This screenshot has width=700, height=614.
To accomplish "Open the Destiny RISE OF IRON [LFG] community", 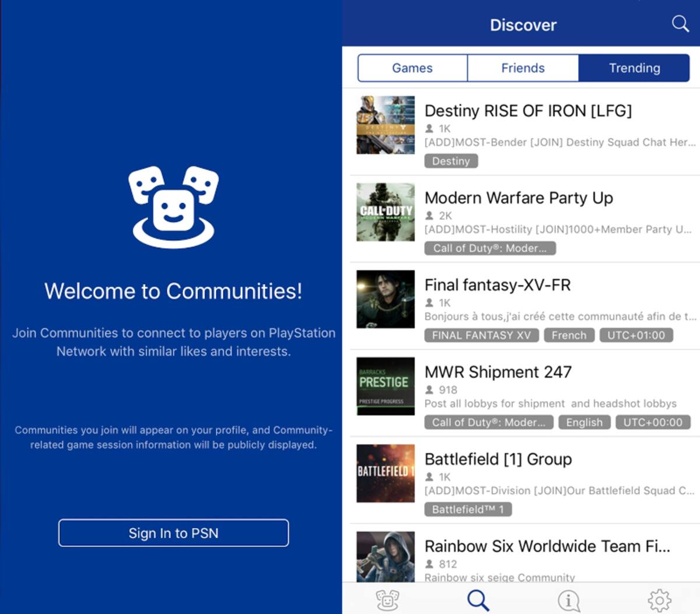I will point(525,132).
